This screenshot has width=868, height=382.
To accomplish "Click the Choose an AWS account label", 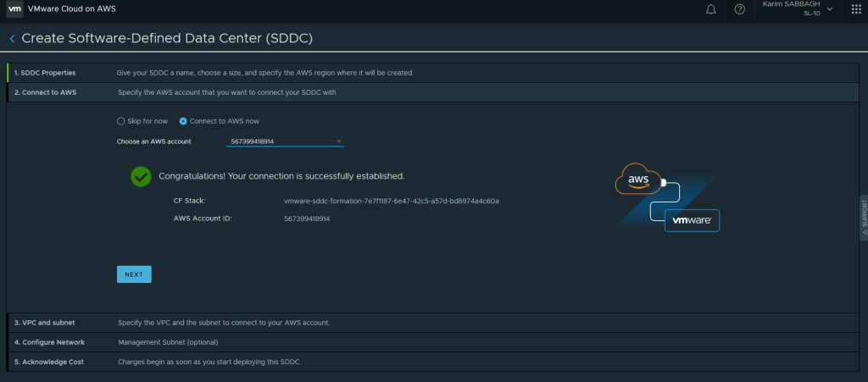I will tap(154, 141).
